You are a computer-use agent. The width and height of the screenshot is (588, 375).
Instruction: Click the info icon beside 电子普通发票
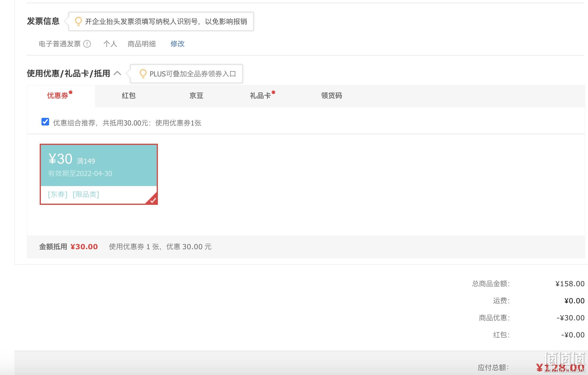(87, 44)
